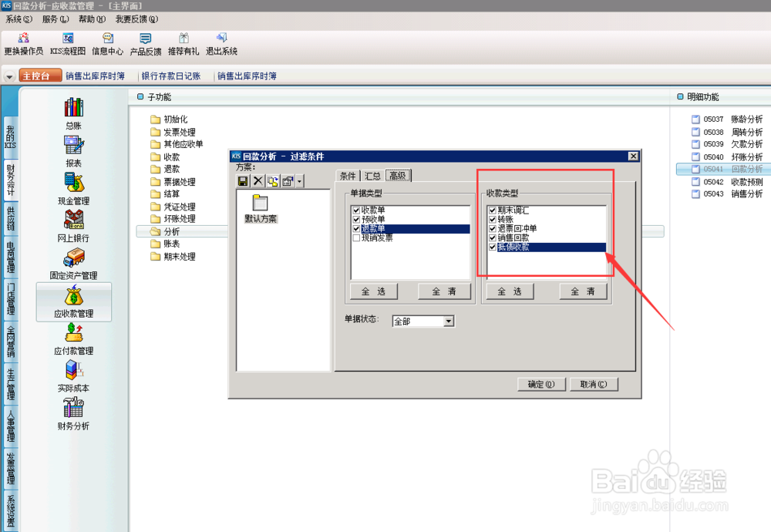The height and width of the screenshot is (532, 771).
Task: Click 全清 under 单据类型
Action: (x=445, y=291)
